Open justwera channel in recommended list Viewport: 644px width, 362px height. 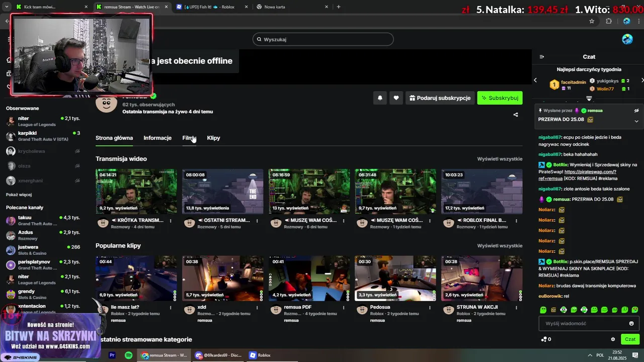[43, 250]
